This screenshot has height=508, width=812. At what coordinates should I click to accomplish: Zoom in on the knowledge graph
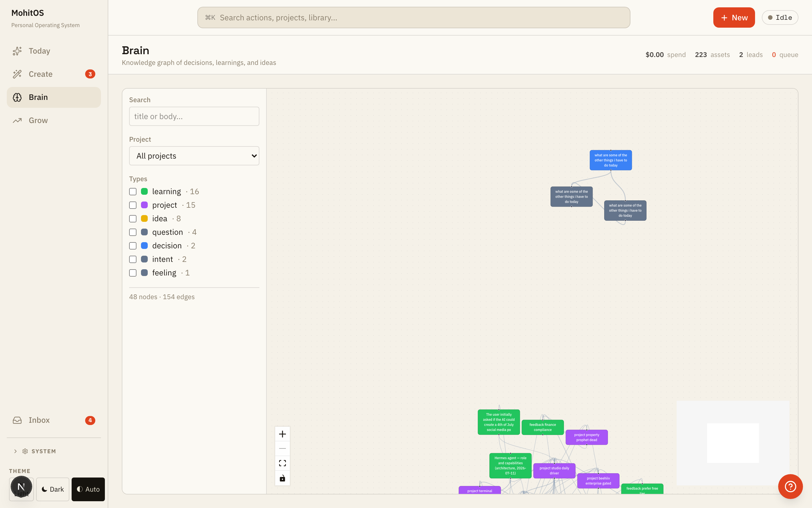[283, 434]
